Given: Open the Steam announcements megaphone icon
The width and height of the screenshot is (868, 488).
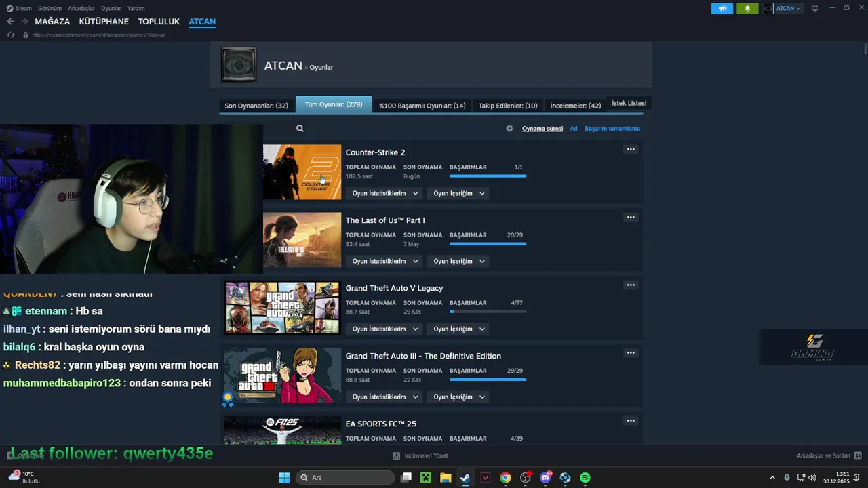Looking at the screenshot, I should coord(722,8).
